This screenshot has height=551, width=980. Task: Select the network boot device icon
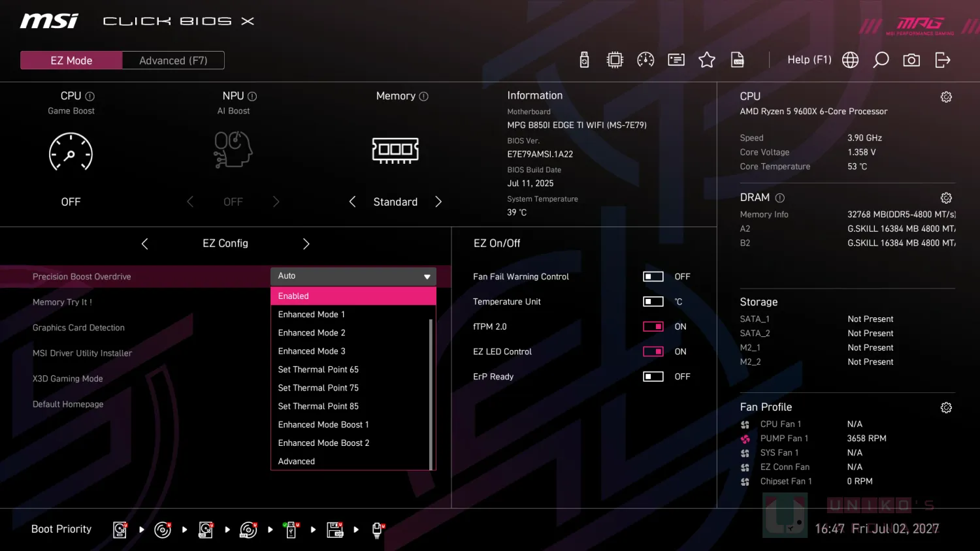(x=378, y=529)
